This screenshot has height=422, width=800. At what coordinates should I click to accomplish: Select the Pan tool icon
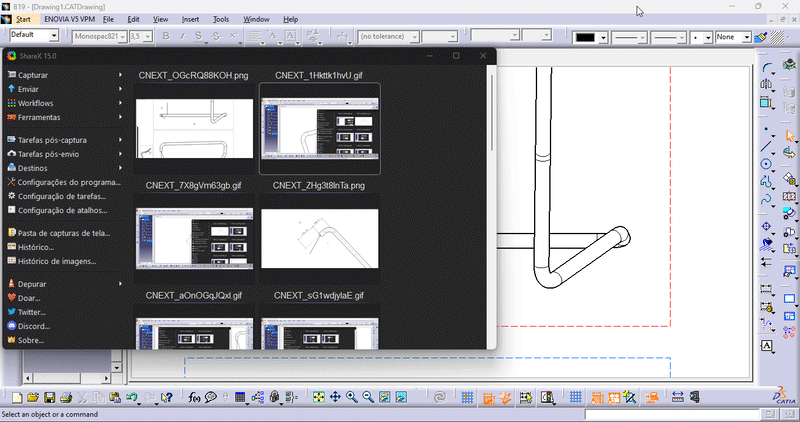[335, 397]
